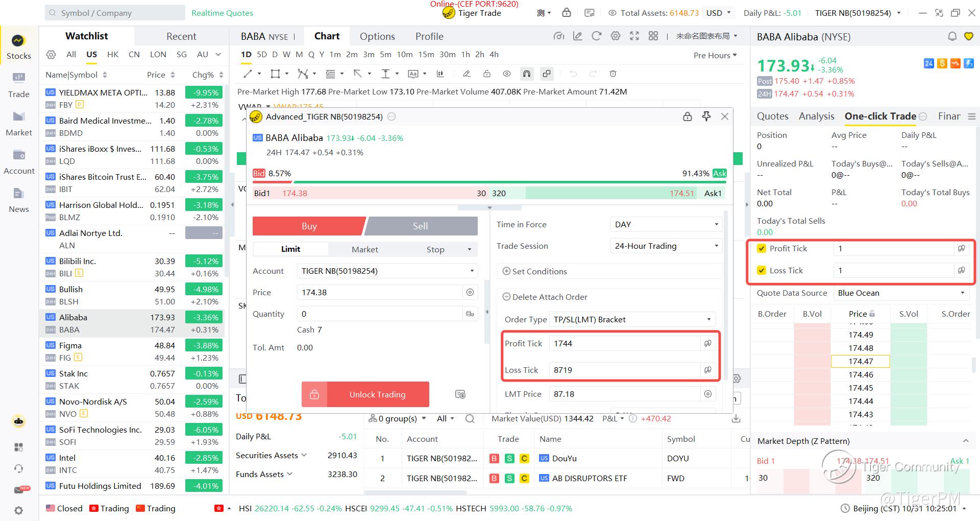Select the text annotation Aa tool
The width and height of the screenshot is (980, 521).
[x=413, y=74]
